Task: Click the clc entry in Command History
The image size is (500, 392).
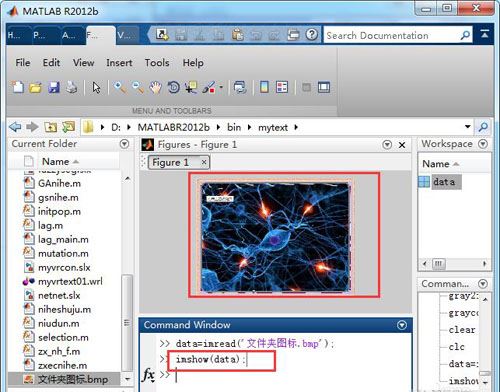Action: (x=456, y=347)
